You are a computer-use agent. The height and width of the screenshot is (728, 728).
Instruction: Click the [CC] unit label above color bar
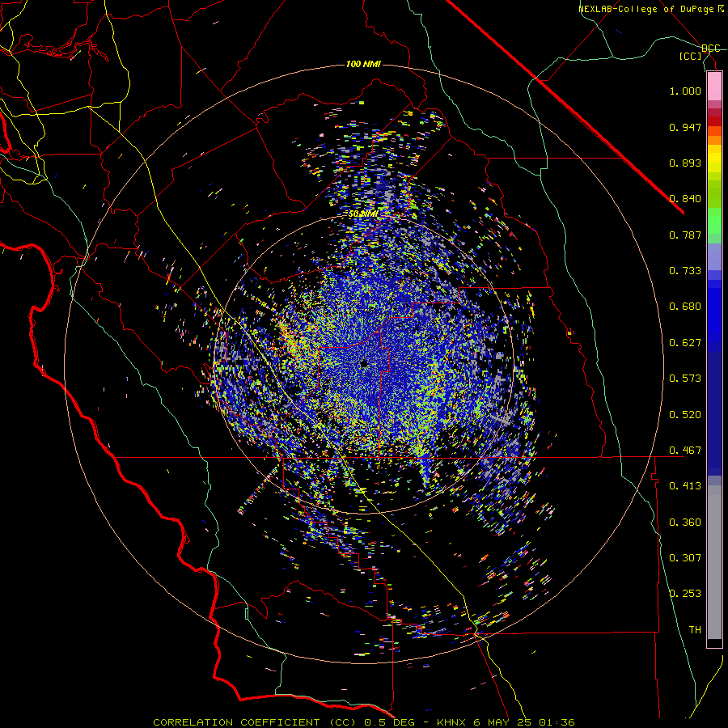[x=691, y=56]
